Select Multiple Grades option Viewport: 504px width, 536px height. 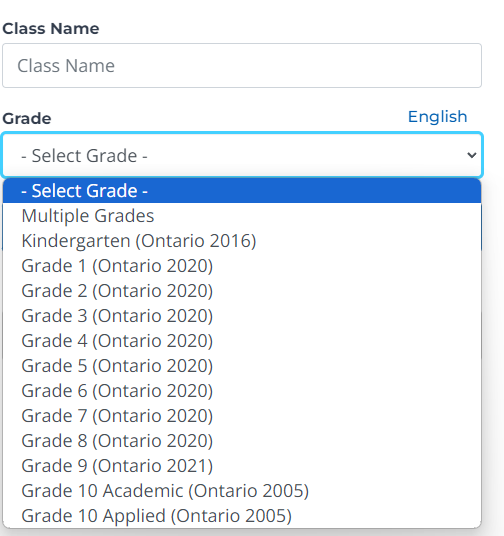[242, 216]
